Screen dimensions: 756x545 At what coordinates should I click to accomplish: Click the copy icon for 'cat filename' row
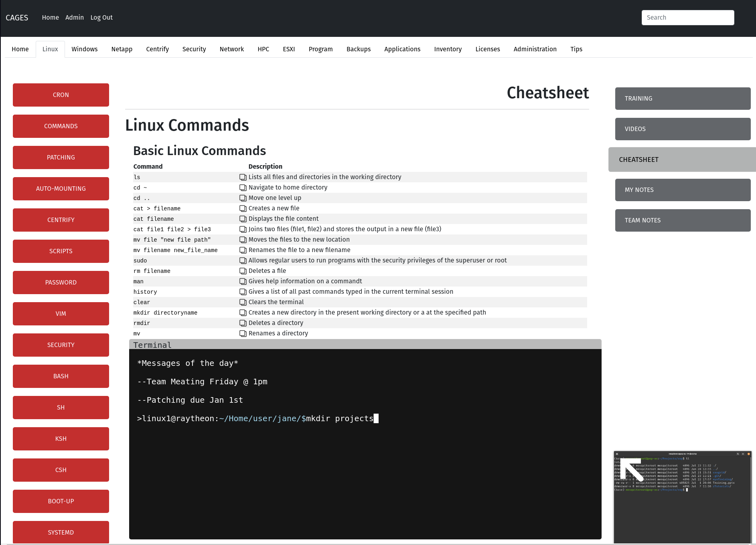243,219
